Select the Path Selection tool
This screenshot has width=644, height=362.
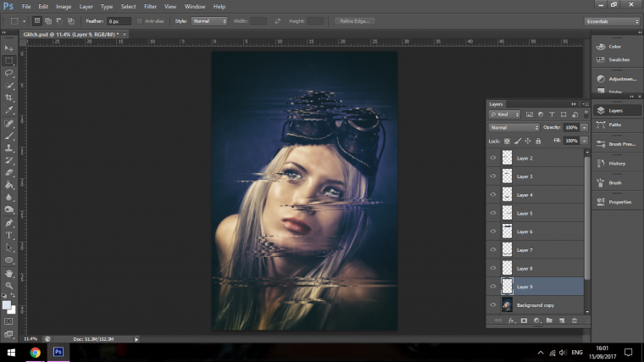8,248
